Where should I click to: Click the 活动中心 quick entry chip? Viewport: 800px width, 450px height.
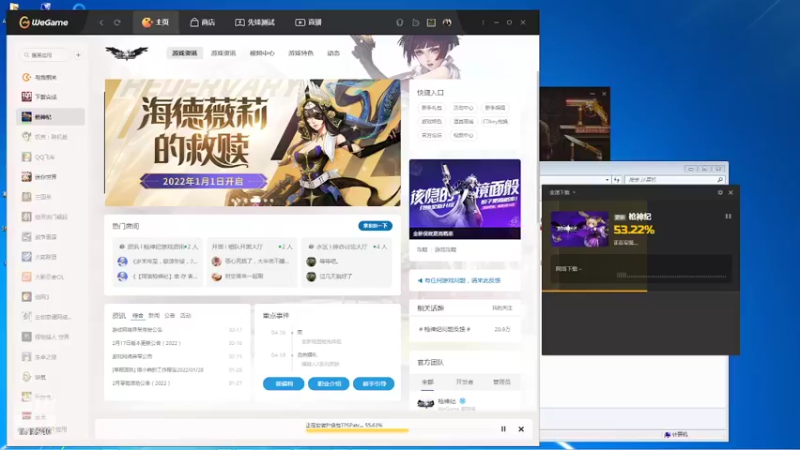pos(463,108)
